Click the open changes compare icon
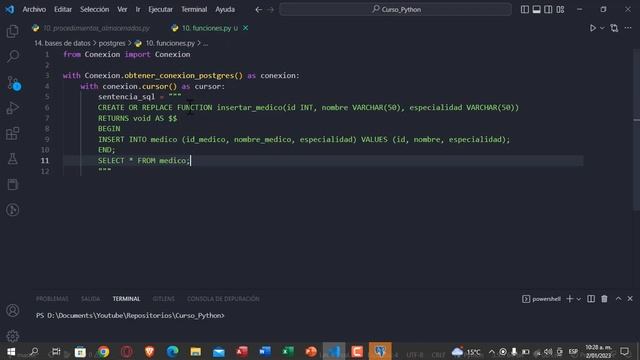Viewport: 640px width, 360px height. point(614,28)
